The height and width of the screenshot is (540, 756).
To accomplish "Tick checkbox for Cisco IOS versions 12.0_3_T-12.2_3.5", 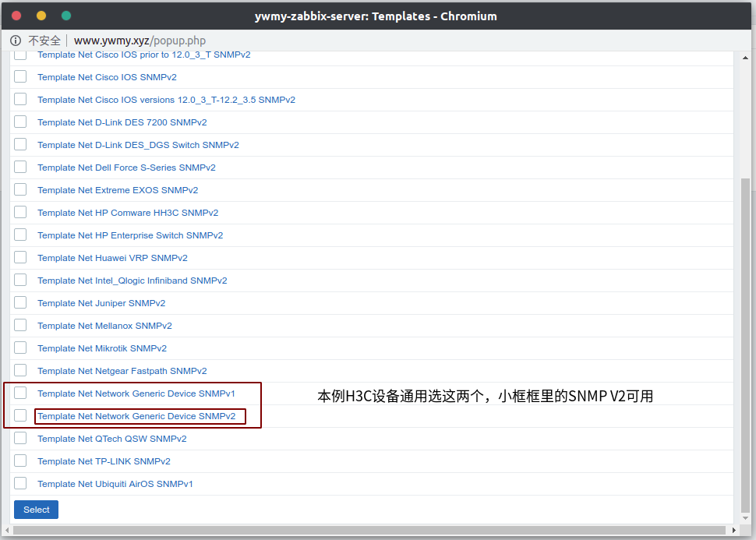I will tap(20, 99).
